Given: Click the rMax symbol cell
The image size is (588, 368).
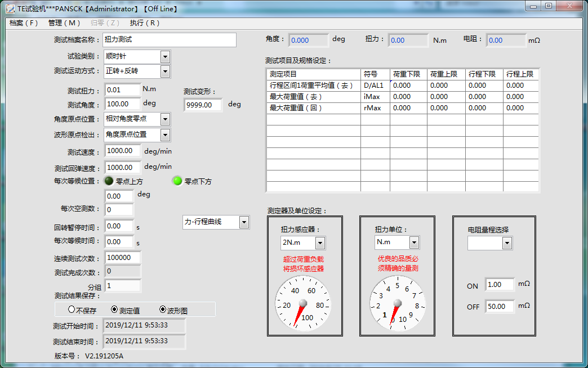Looking at the screenshot, I should [375, 108].
